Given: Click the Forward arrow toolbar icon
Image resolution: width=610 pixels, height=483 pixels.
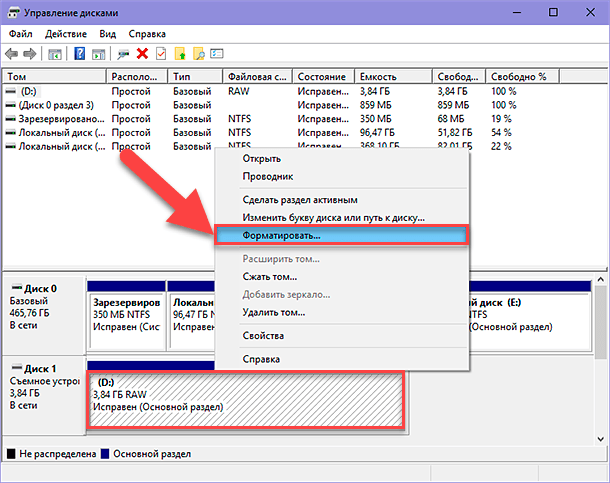Looking at the screenshot, I should [30, 54].
